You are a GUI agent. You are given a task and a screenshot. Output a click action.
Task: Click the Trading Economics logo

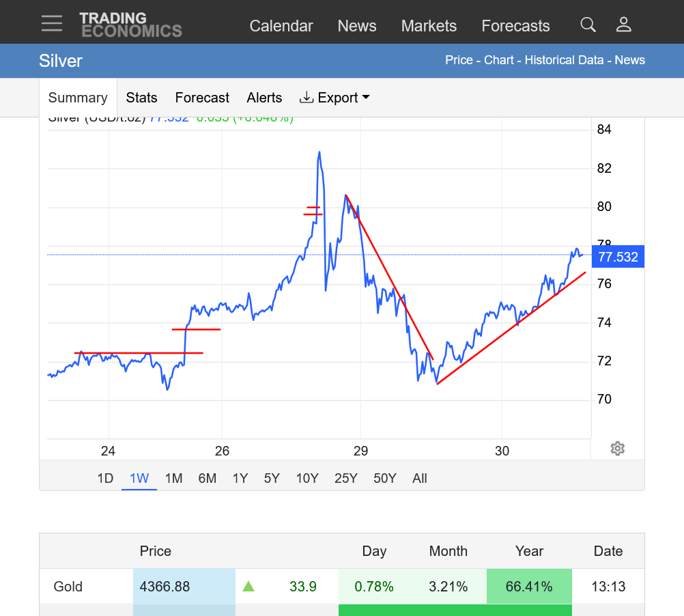[130, 25]
